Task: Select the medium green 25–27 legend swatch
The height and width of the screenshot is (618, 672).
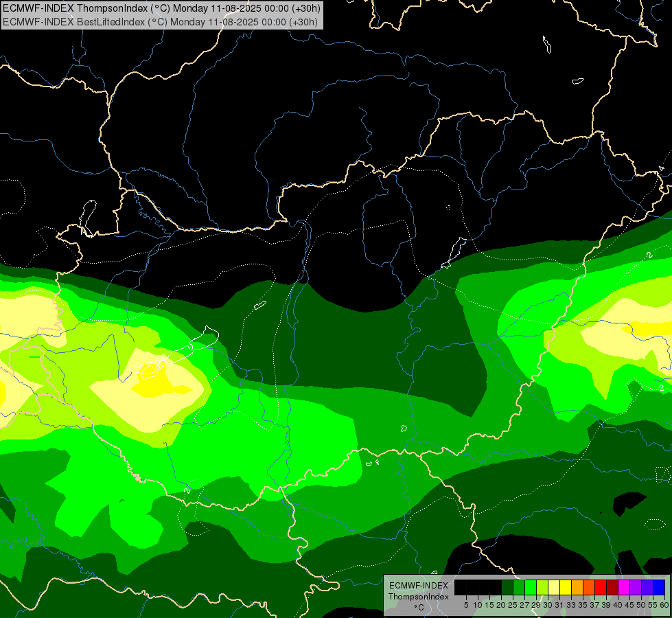Action: [519, 588]
